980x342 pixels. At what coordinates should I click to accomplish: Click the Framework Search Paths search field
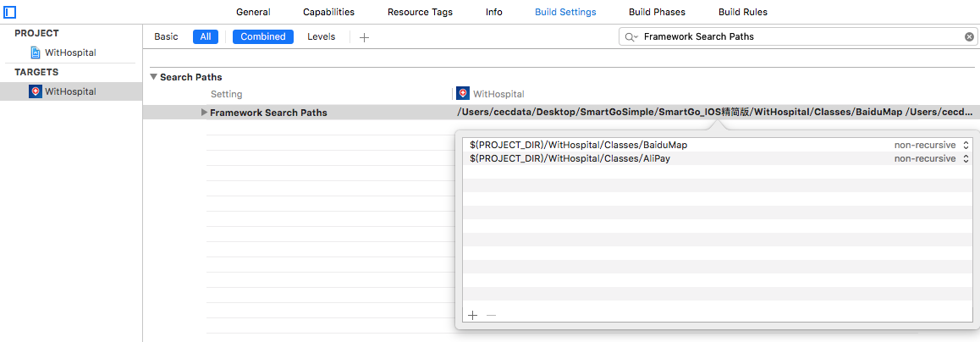click(x=798, y=37)
